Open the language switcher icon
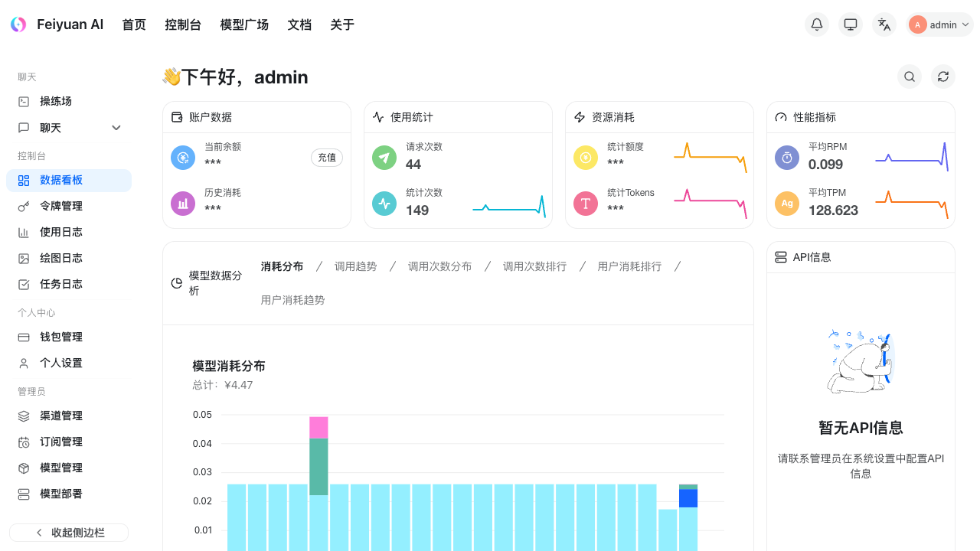Viewport: 980px width, 551px height. pos(884,24)
